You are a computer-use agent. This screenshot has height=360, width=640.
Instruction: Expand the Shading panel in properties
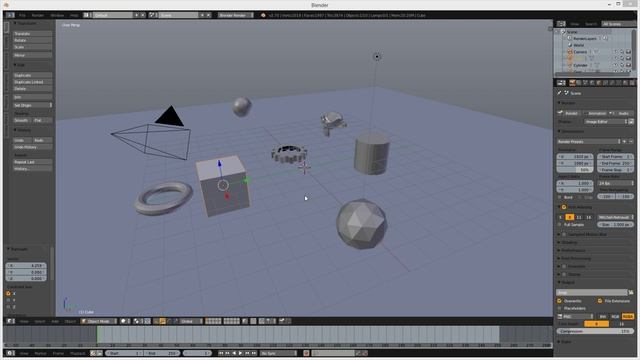(x=559, y=242)
